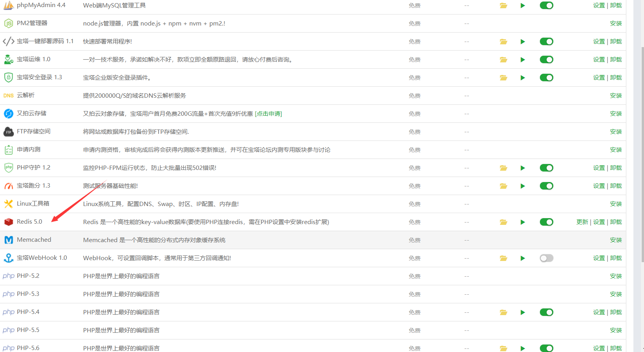Click the 宝塔WebHook anchor icon
The image size is (644, 352).
(x=9, y=258)
